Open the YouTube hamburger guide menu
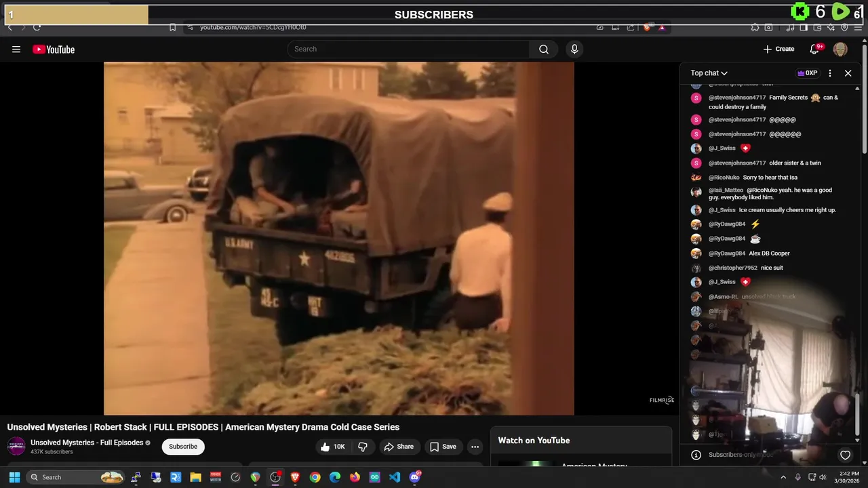 point(16,49)
